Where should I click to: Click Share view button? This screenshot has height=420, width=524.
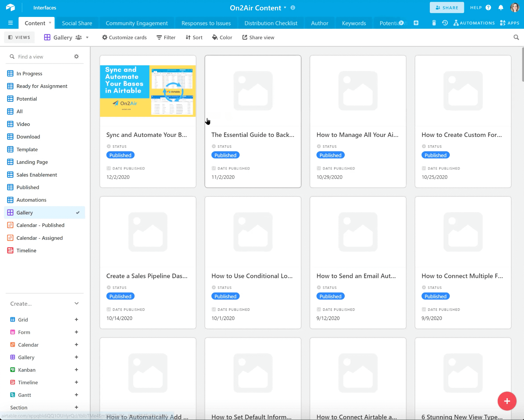pos(258,38)
